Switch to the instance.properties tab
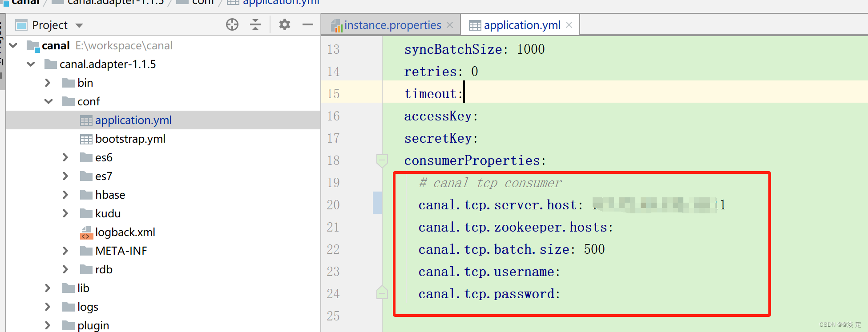 [392, 25]
